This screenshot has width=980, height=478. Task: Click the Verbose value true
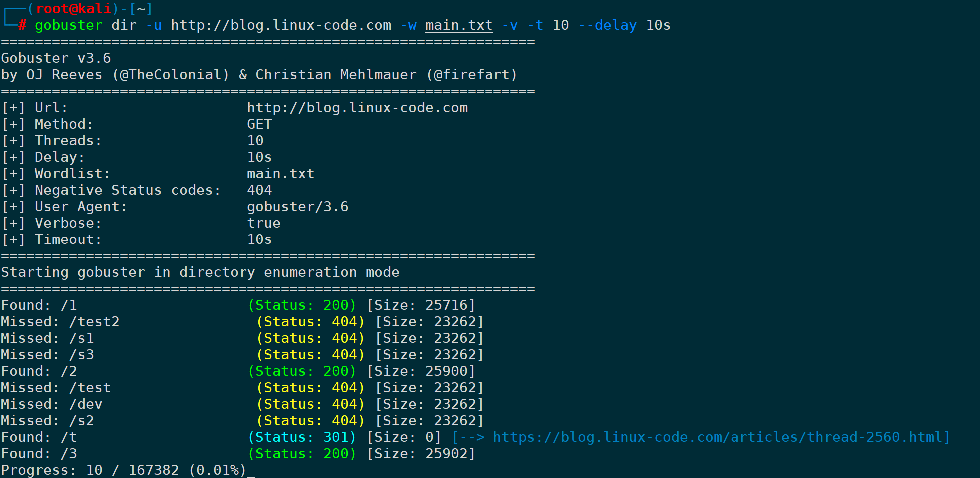(x=264, y=223)
